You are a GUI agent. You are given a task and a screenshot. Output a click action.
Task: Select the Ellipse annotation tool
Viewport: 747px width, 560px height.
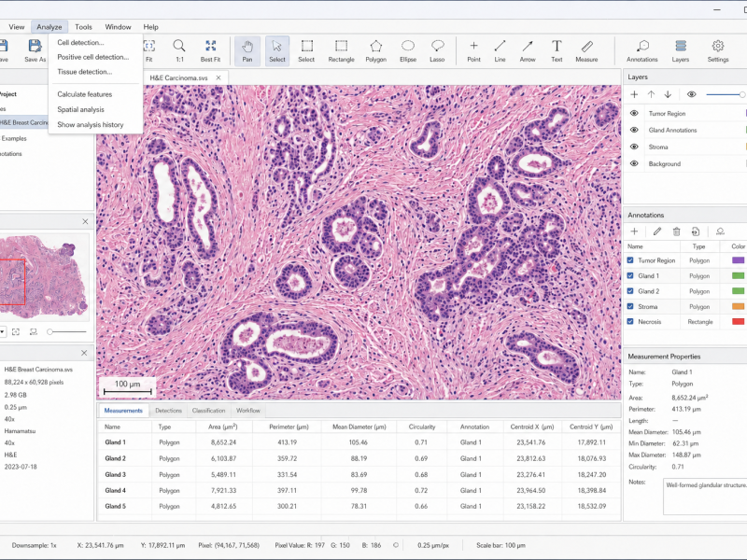[x=408, y=50]
